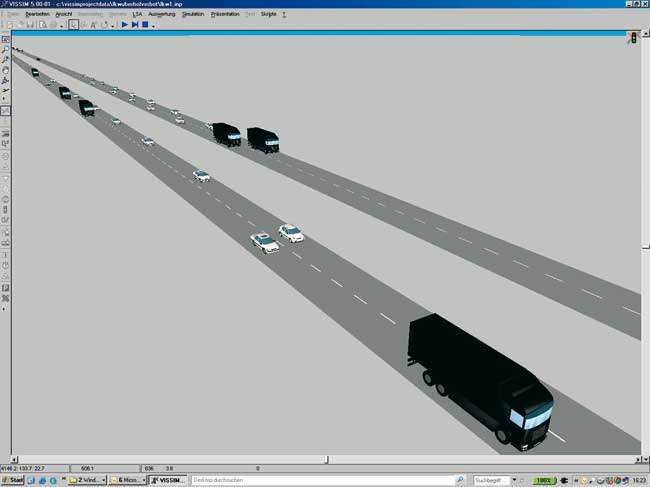Screen dimensions: 650x487
Task: Click horizontal scrollbar right arrow
Action: pyautogui.click(x=639, y=459)
